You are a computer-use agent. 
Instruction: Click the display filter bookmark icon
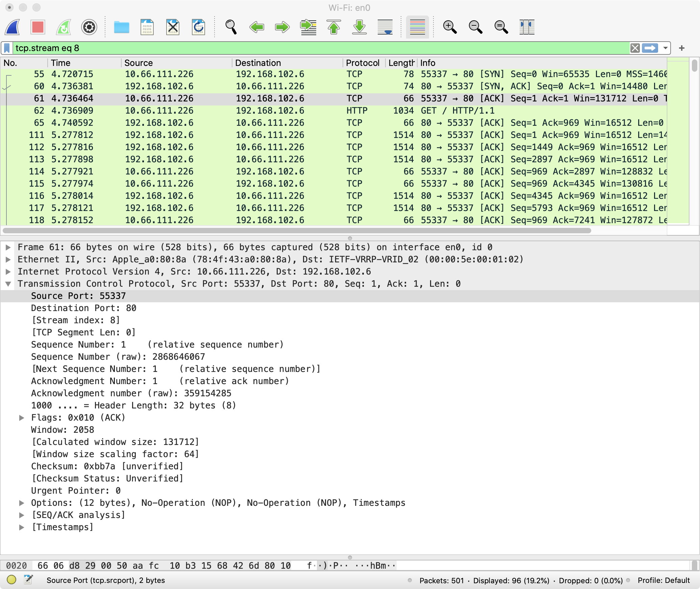(7, 48)
